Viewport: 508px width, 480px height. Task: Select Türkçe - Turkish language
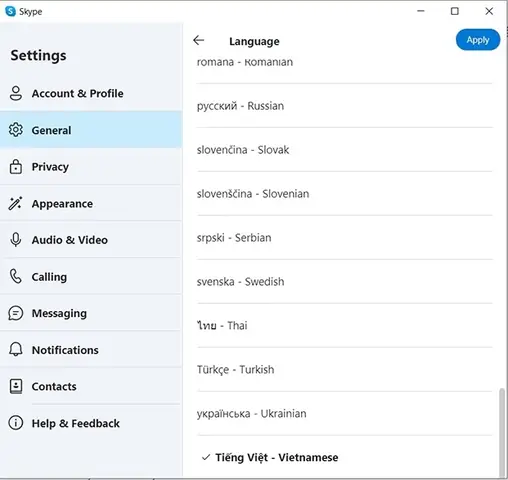345,369
